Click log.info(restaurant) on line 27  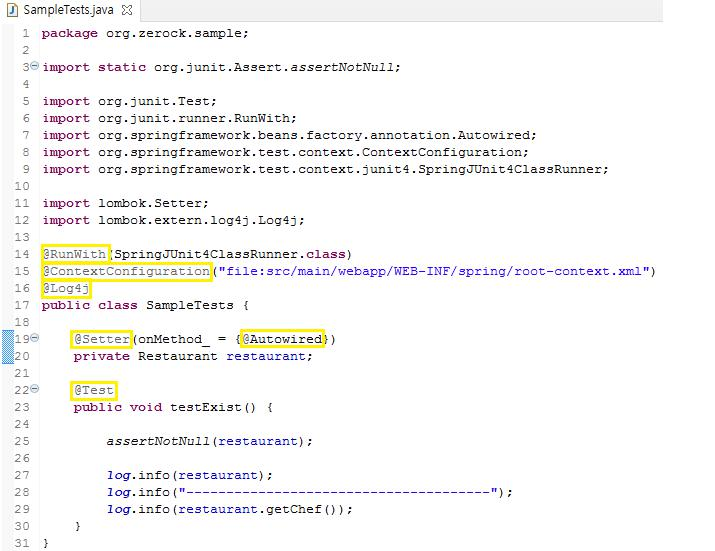(190, 475)
